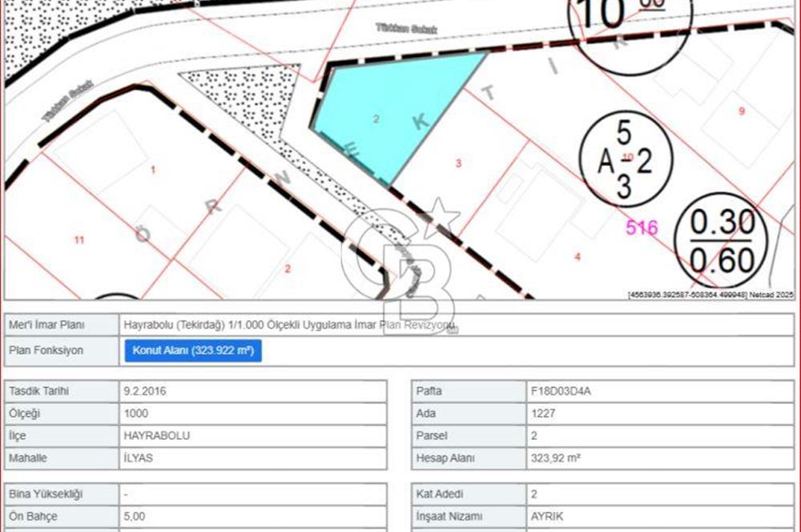Click the İnşaat Nizamı label
Screen dimensions: 801x532
click(x=449, y=517)
